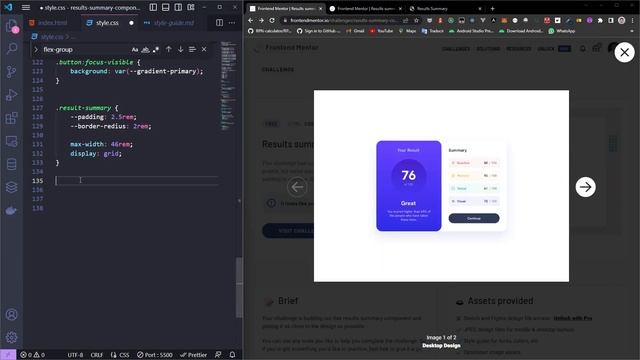The height and width of the screenshot is (360, 640).
Task: Toggle Find in Selection button
Action: [192, 49]
